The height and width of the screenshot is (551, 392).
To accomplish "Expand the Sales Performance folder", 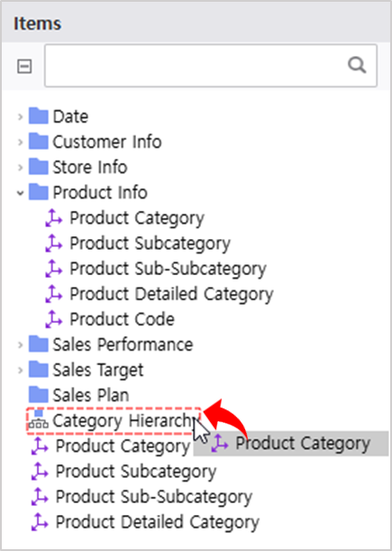I will 21,344.
